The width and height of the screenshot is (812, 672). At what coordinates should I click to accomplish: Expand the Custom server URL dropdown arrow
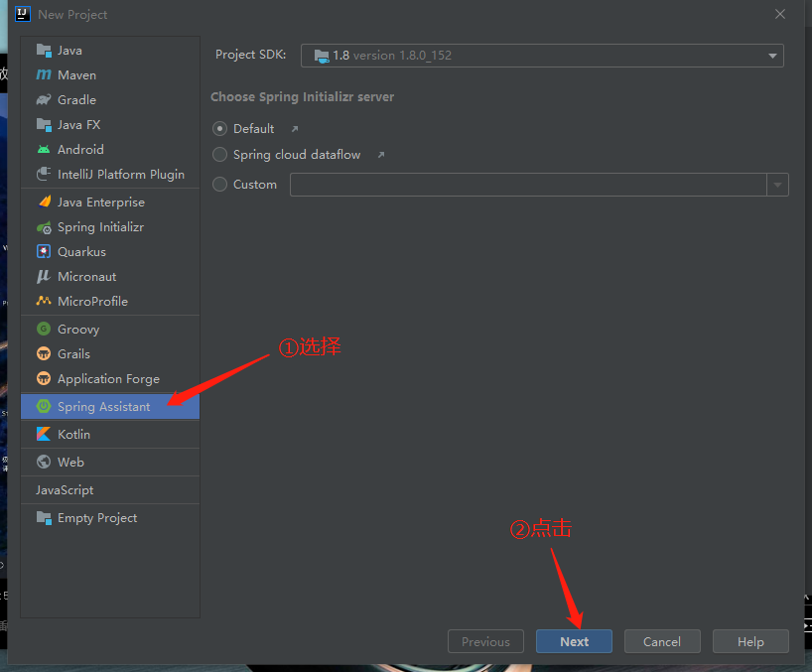[778, 185]
